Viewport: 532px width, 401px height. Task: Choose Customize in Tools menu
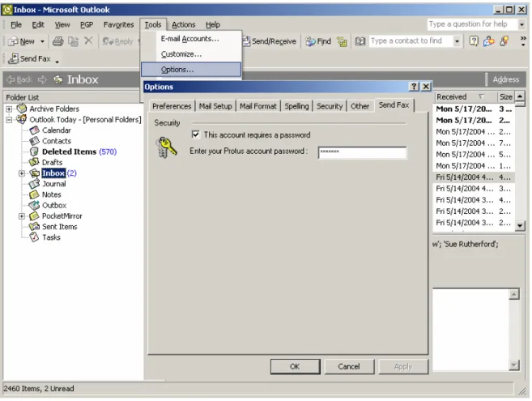tap(190, 54)
